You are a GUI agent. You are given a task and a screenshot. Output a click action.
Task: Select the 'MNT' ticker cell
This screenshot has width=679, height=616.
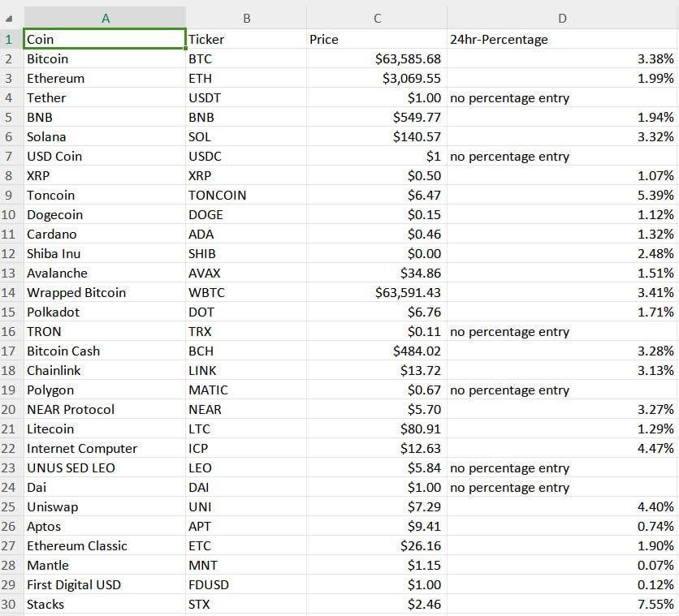246,565
